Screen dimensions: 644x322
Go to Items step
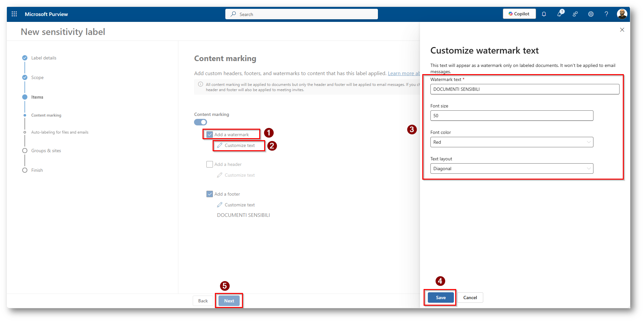tap(37, 97)
